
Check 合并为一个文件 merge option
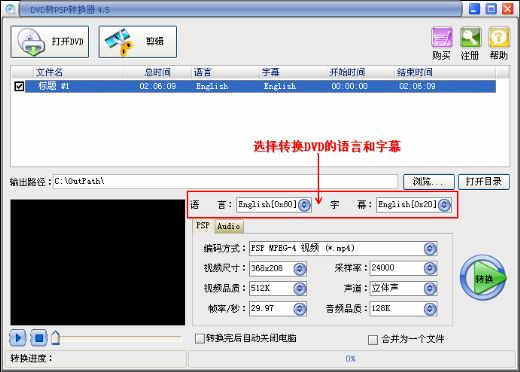pos(373,340)
